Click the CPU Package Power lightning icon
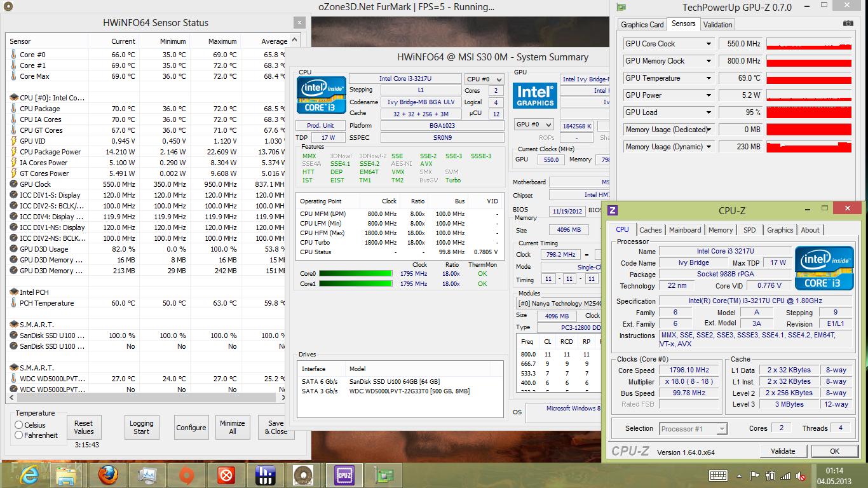Viewport: 868px width, 488px height. [13, 152]
